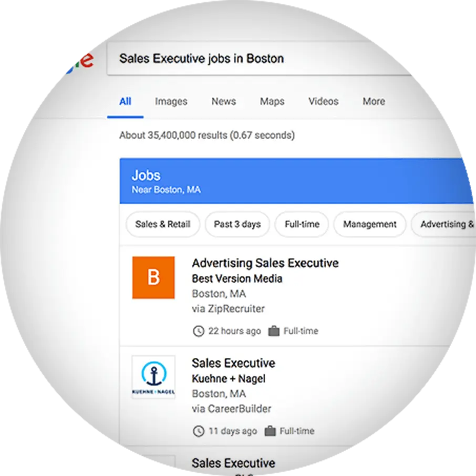Click the clock icon beside 22 hours ago
Screen dimensions: 476x476
click(x=199, y=331)
